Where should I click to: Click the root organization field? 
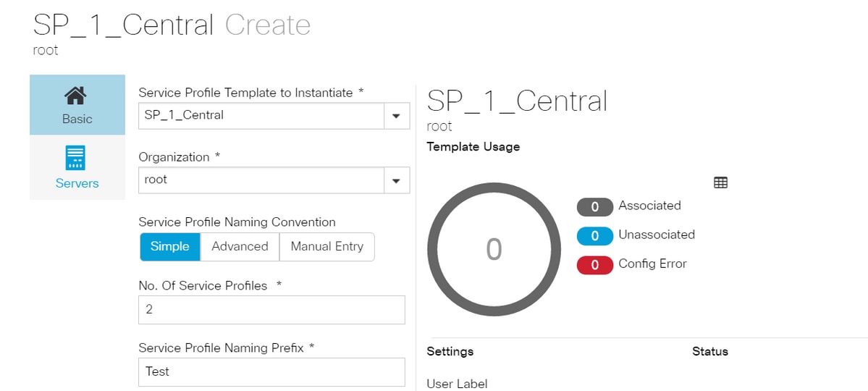coord(261,180)
